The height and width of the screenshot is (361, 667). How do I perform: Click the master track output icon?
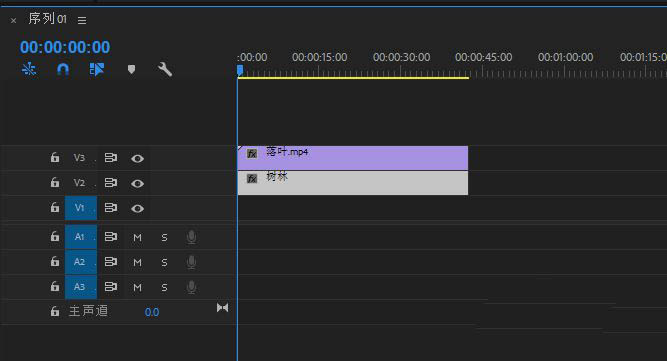(x=222, y=307)
